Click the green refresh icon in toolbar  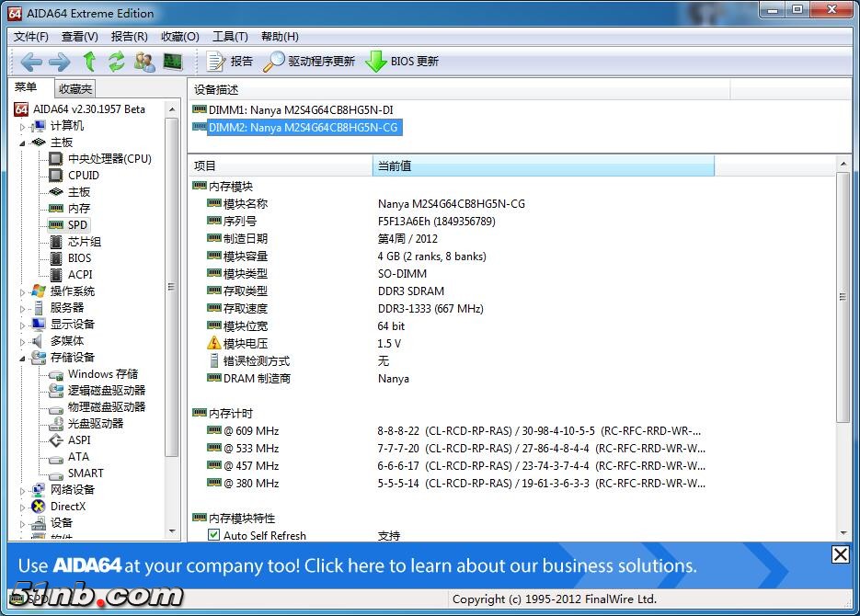click(116, 62)
